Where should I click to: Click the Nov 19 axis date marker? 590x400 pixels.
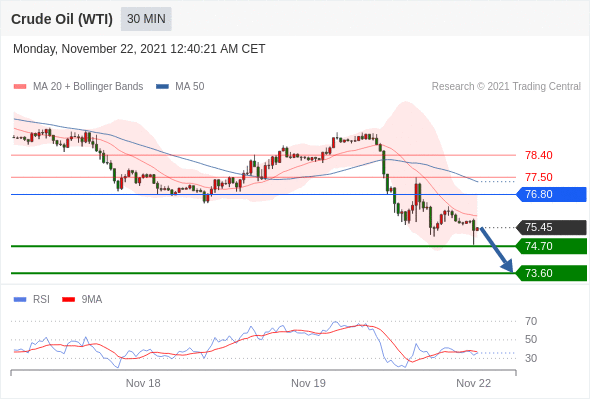(x=309, y=383)
